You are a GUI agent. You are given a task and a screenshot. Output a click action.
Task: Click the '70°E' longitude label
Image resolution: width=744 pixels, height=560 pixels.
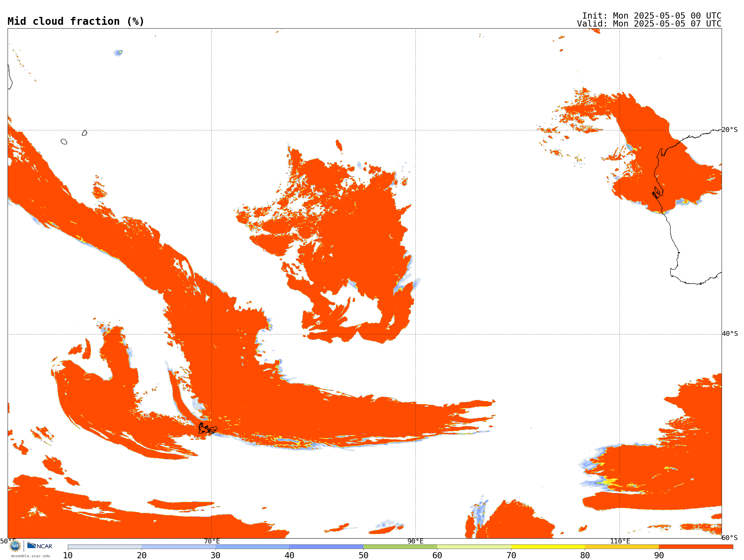coord(212,541)
